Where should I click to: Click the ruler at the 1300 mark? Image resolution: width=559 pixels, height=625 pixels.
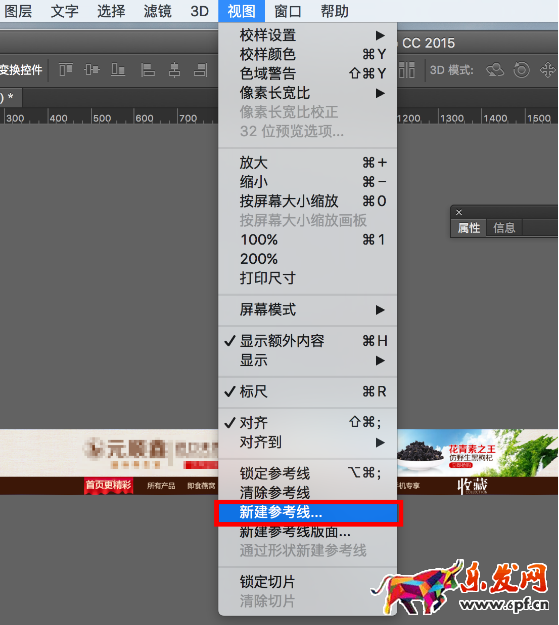(x=452, y=118)
